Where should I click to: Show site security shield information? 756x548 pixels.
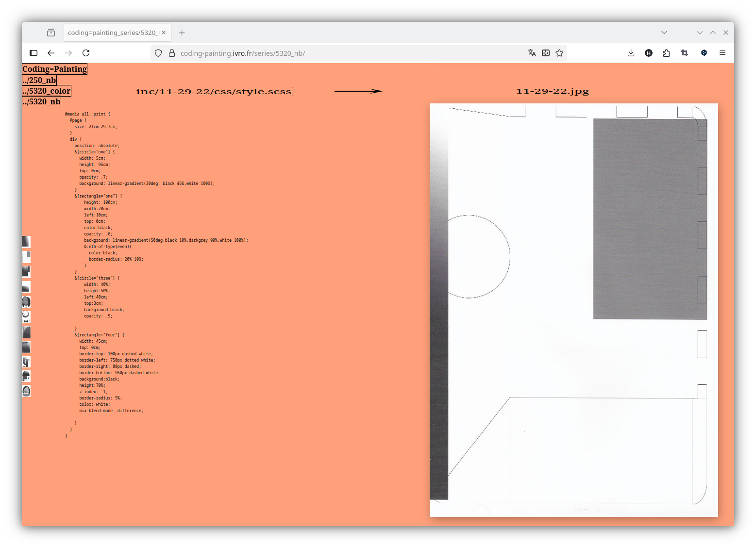click(158, 53)
